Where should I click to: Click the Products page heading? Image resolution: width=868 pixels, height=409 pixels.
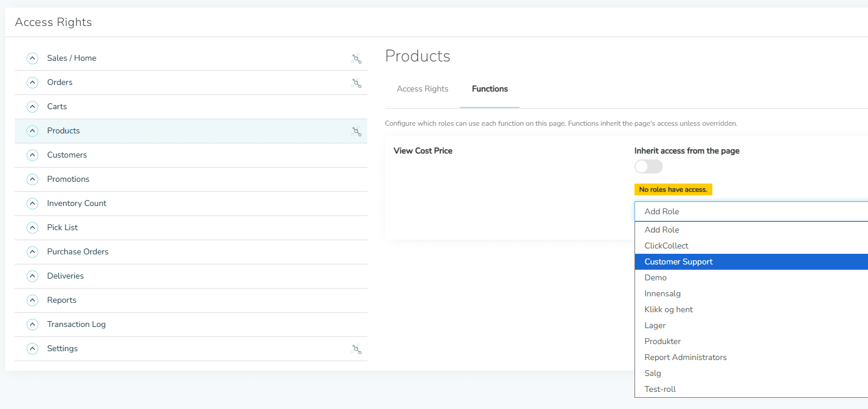tap(417, 56)
